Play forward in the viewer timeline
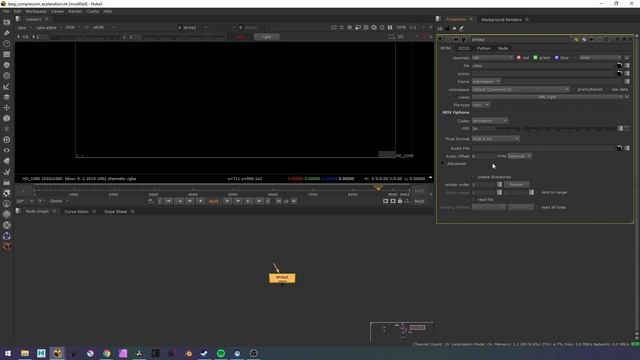This screenshot has width=640, height=360. (227, 201)
